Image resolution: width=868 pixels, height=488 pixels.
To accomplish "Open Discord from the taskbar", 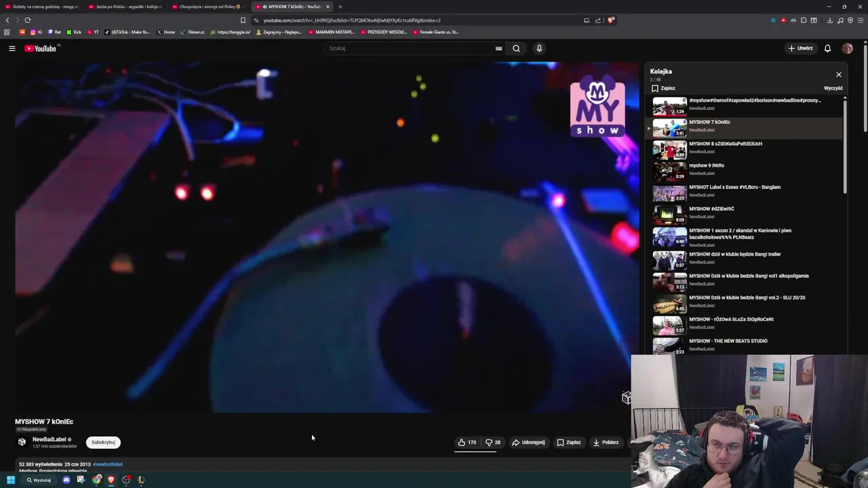I will coord(66,480).
